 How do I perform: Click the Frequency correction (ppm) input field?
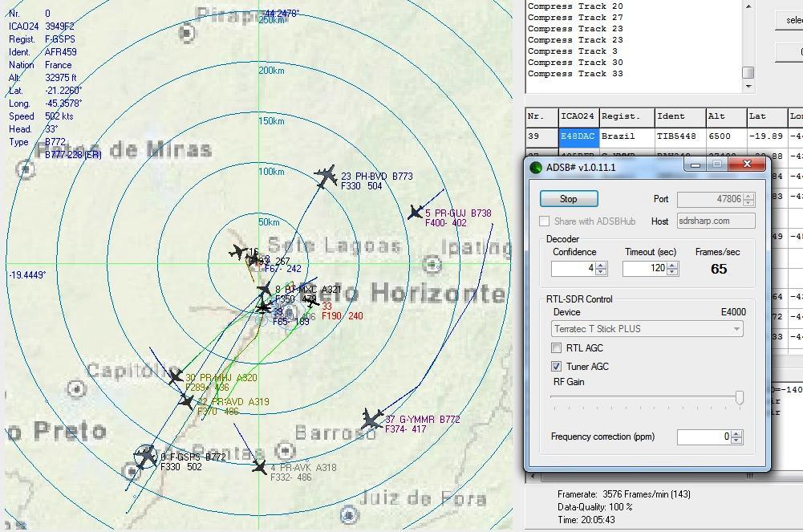(x=704, y=437)
